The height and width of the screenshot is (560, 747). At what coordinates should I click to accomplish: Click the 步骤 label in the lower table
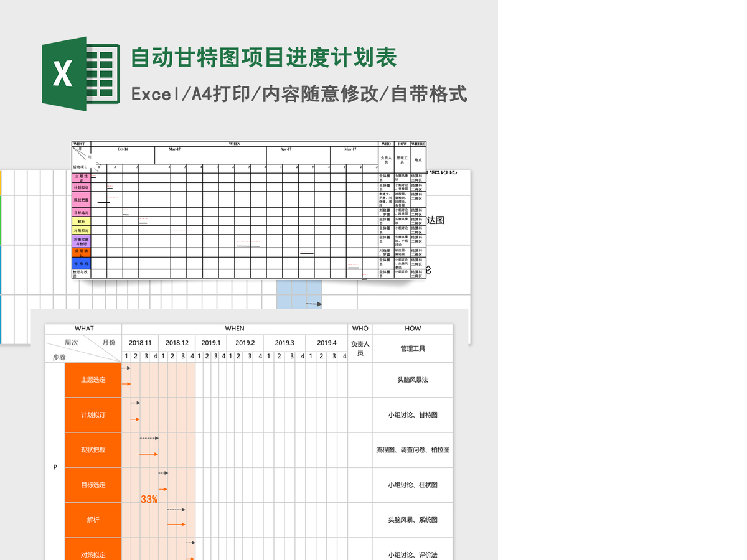[59, 357]
